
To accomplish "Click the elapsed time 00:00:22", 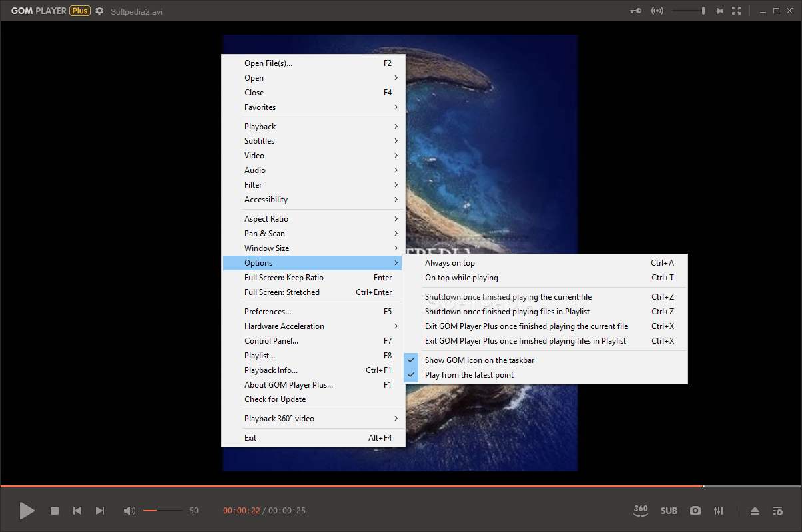I will point(241,511).
